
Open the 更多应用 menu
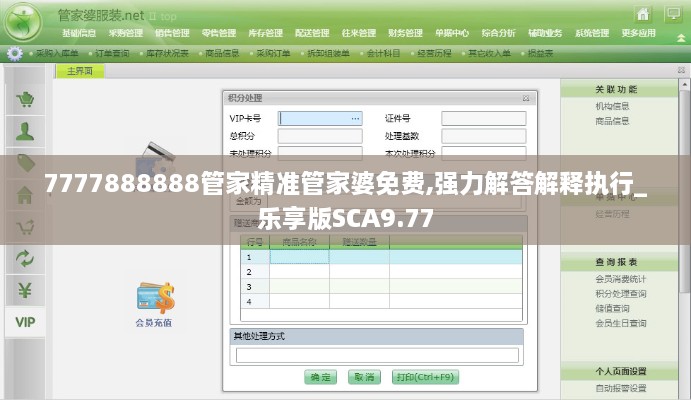[x=639, y=33]
